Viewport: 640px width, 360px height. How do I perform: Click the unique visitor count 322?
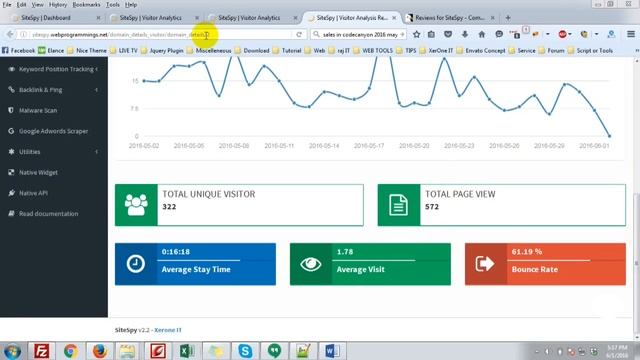(169, 207)
